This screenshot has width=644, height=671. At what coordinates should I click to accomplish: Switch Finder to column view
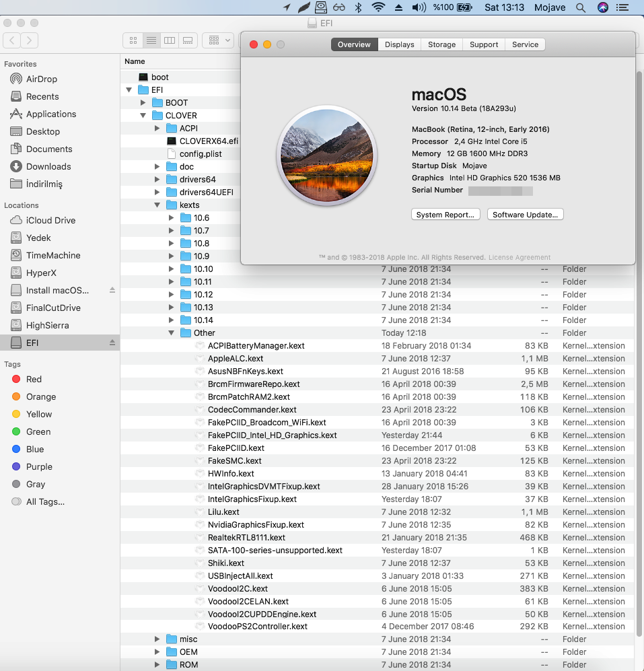pyautogui.click(x=170, y=40)
